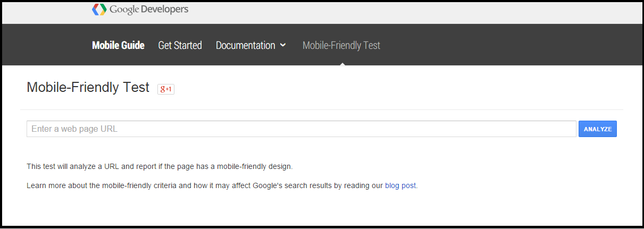Click the Mobile-Friendly Test page heading
The image size is (644, 229).
(x=88, y=88)
